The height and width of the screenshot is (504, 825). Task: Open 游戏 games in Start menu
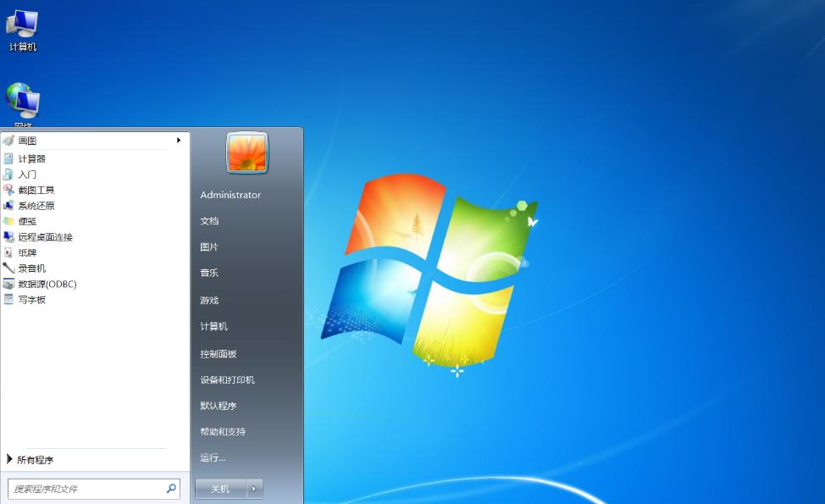click(209, 301)
